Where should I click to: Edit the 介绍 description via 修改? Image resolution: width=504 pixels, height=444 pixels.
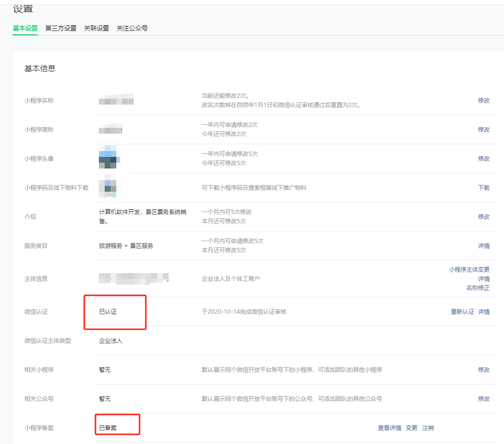click(484, 217)
